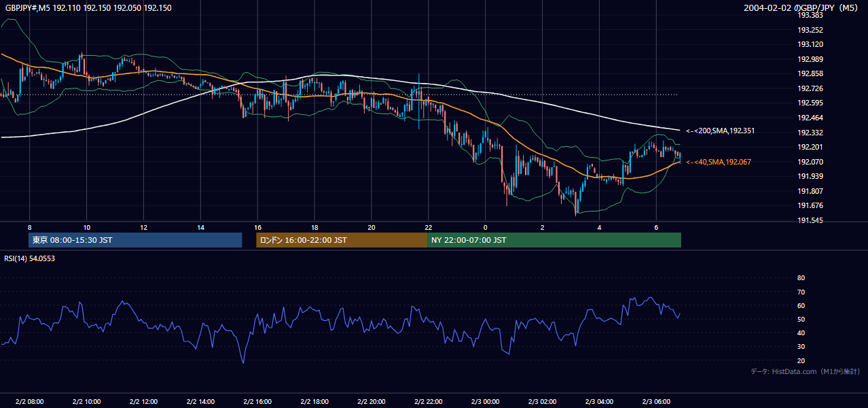
Task: Click the hour 4 tick on price chart
Action: pyautogui.click(x=600, y=227)
